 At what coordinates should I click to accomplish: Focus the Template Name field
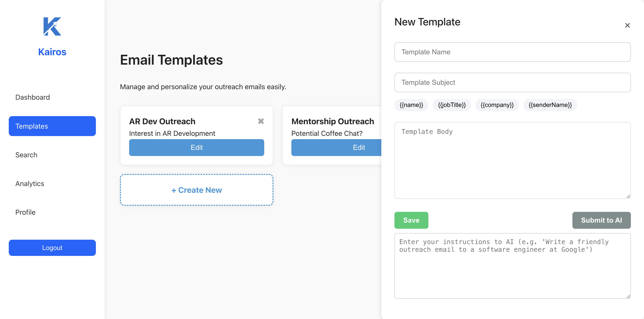[512, 52]
